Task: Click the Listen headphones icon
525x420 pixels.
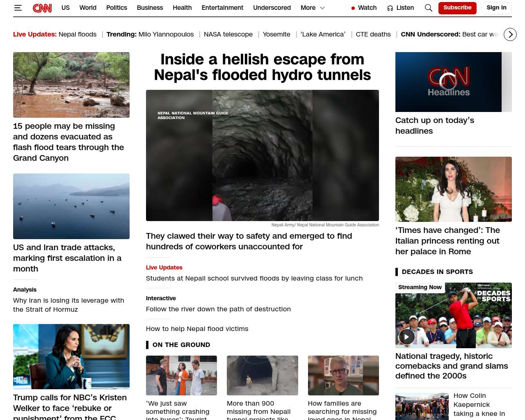Action: click(390, 8)
